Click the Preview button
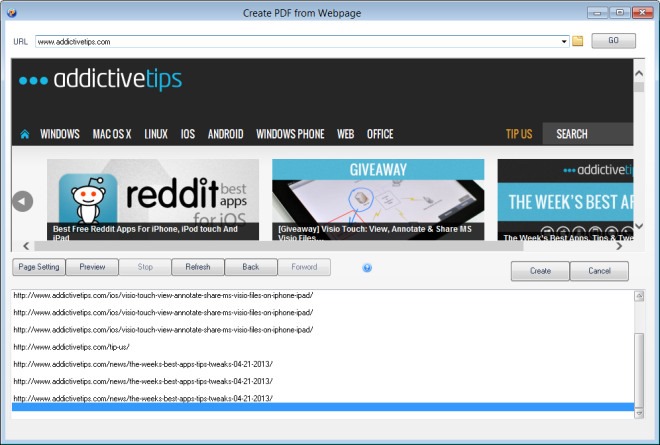The width and height of the screenshot is (660, 445). tap(92, 267)
